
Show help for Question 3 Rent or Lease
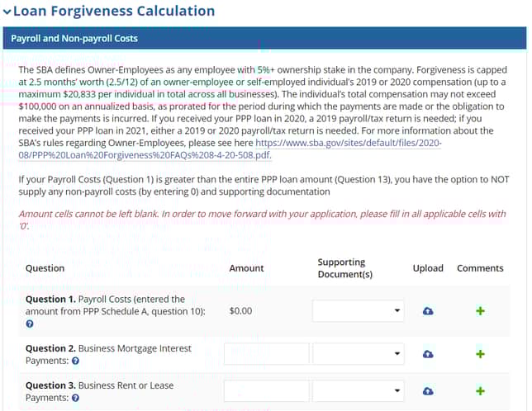[76, 398]
